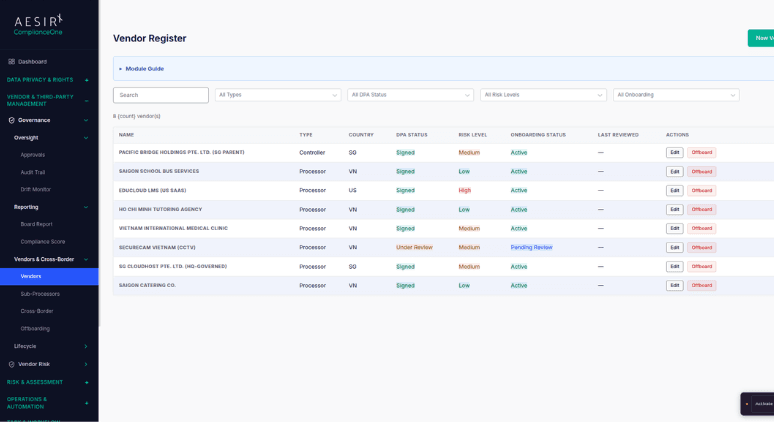The height and width of the screenshot is (422, 774).
Task: Click SecureCam Vietnam (CCTV) name
Action: (x=157, y=248)
